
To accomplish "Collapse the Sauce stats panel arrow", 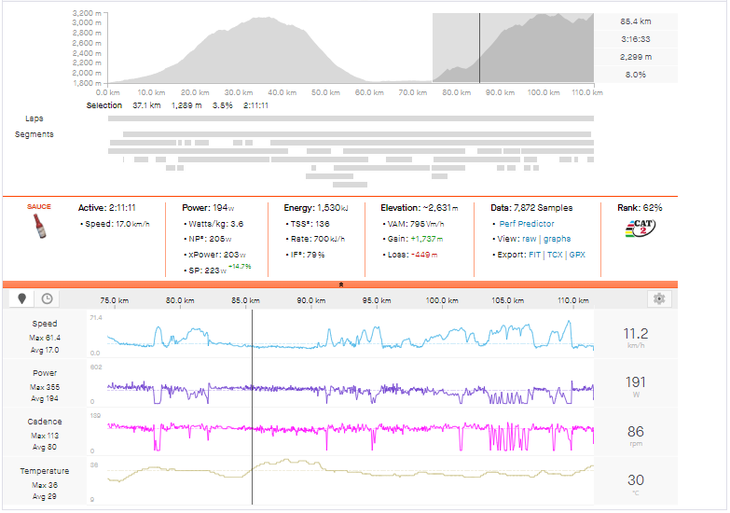I will (341, 284).
